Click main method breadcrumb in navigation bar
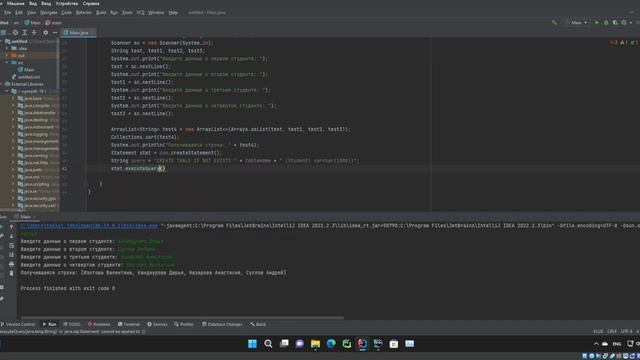Screen dimensions: 640x360 (x=53, y=22)
